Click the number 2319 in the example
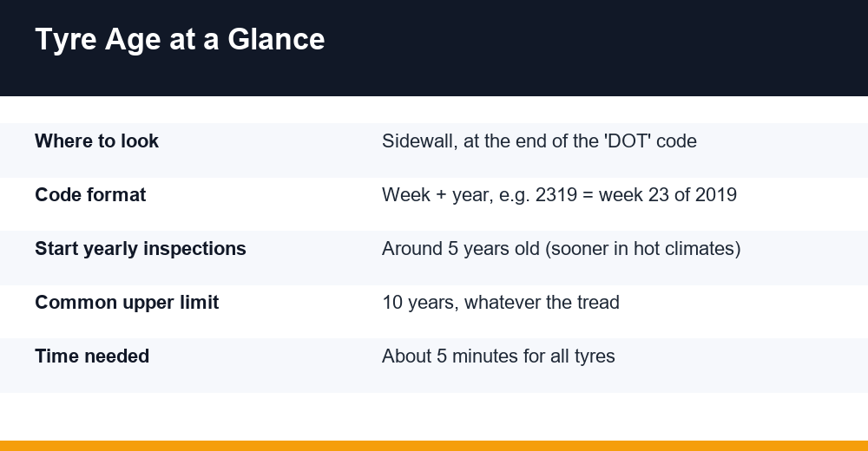 pyautogui.click(x=556, y=195)
